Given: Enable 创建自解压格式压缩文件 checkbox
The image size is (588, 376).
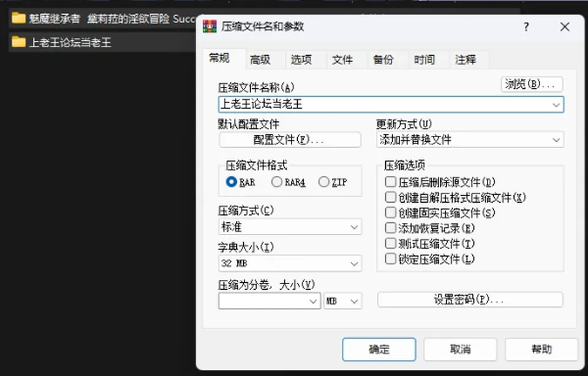Looking at the screenshot, I should click(x=390, y=197).
